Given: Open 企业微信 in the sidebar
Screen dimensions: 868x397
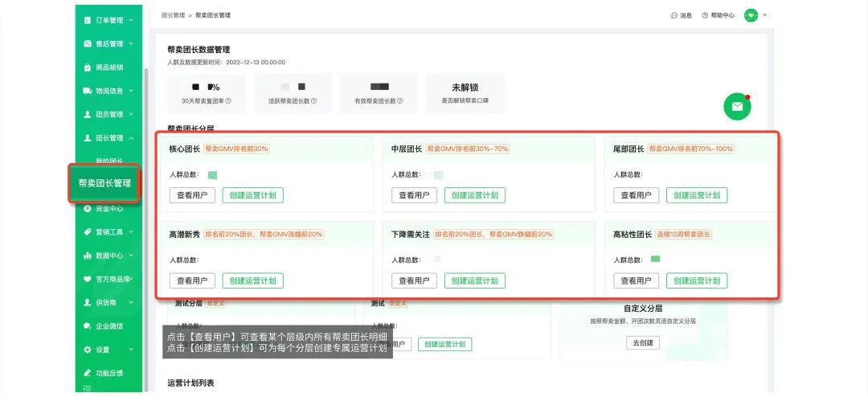Looking at the screenshot, I should point(108,326).
